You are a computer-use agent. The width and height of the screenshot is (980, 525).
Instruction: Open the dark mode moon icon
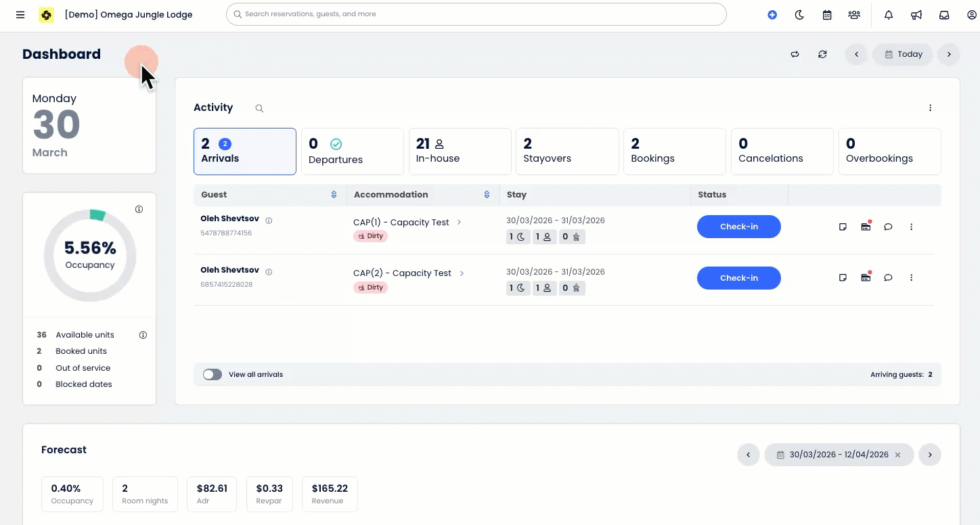799,14
